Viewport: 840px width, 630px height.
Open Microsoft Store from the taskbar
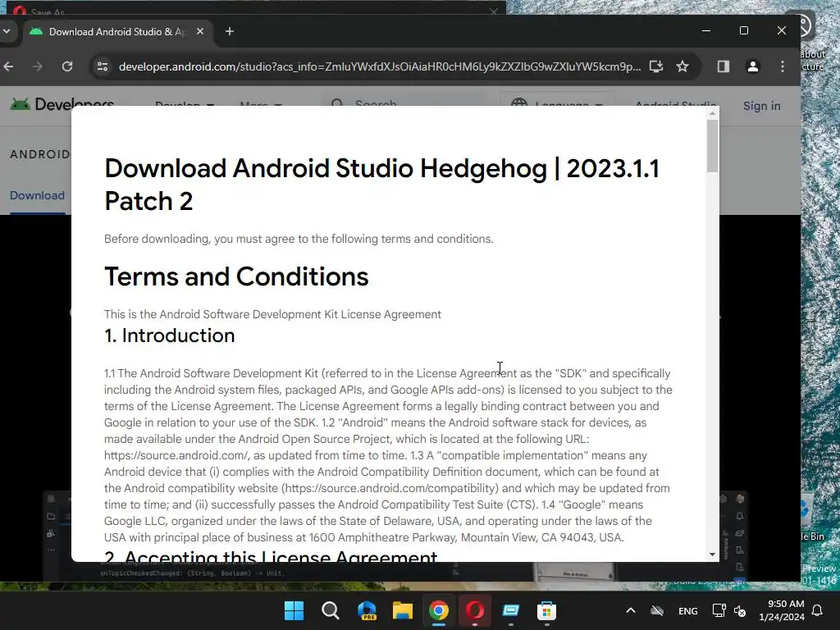click(x=546, y=610)
